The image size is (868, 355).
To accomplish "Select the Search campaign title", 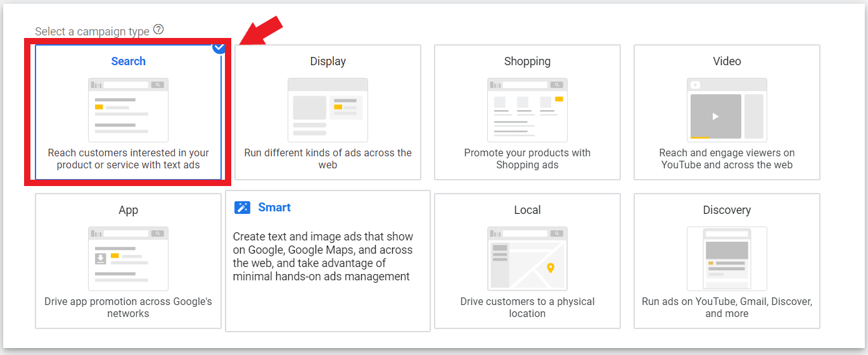I will pyautogui.click(x=128, y=61).
